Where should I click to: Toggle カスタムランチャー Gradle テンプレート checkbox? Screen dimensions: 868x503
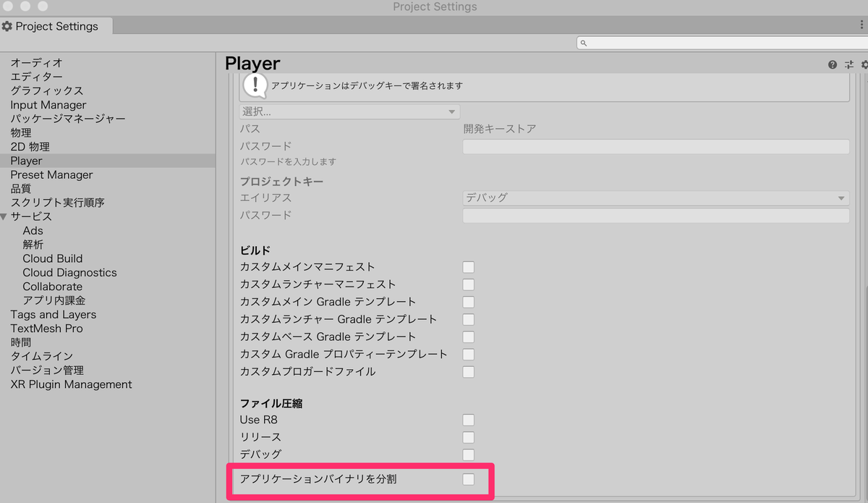coord(469,319)
